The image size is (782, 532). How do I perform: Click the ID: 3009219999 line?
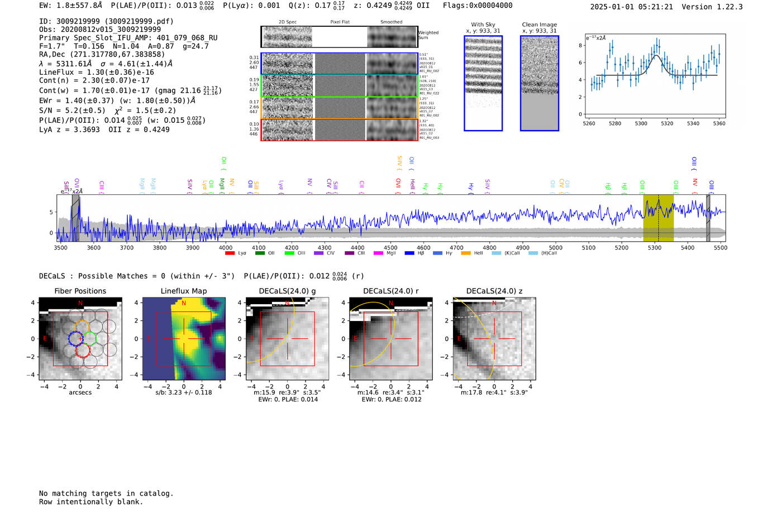click(106, 21)
